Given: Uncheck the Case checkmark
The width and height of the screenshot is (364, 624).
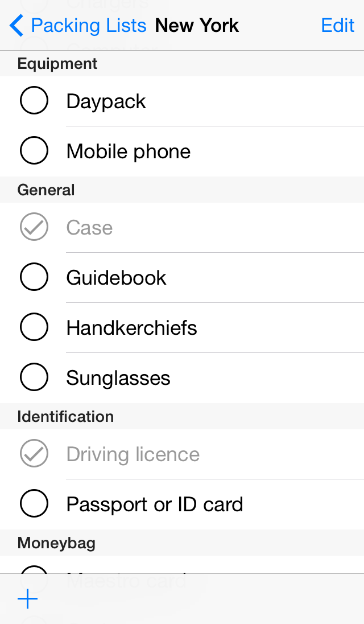Looking at the screenshot, I should point(34,228).
